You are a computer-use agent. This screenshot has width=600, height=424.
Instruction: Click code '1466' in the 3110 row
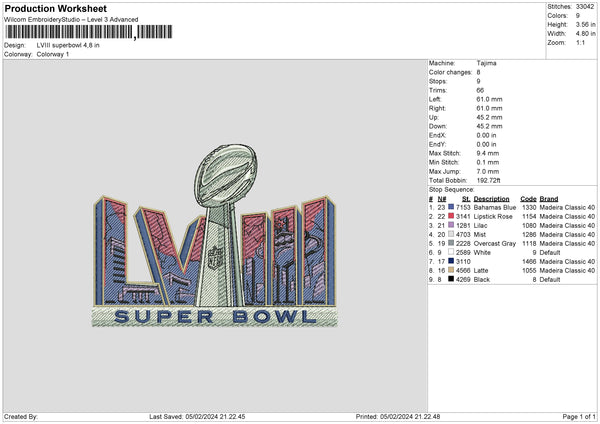pos(529,261)
